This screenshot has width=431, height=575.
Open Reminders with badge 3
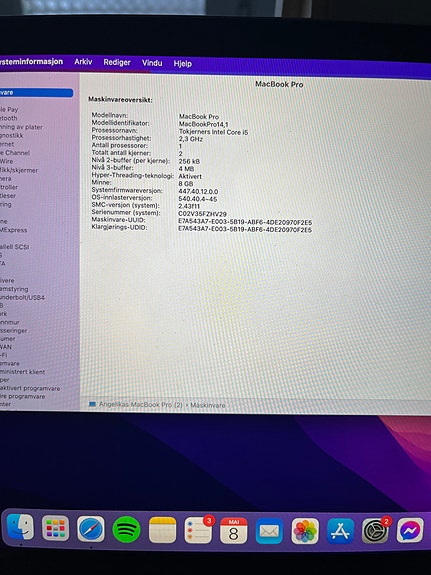point(198,530)
